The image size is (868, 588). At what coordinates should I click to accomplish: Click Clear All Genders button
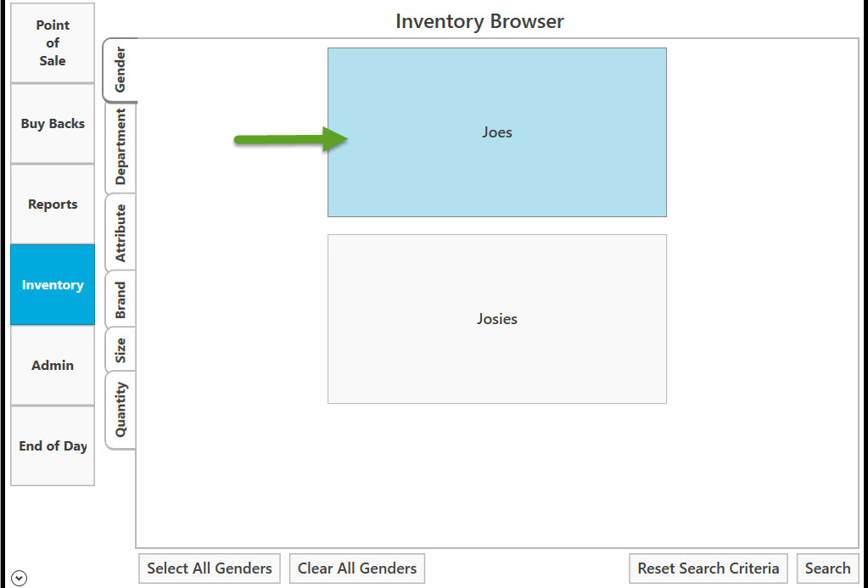point(357,568)
